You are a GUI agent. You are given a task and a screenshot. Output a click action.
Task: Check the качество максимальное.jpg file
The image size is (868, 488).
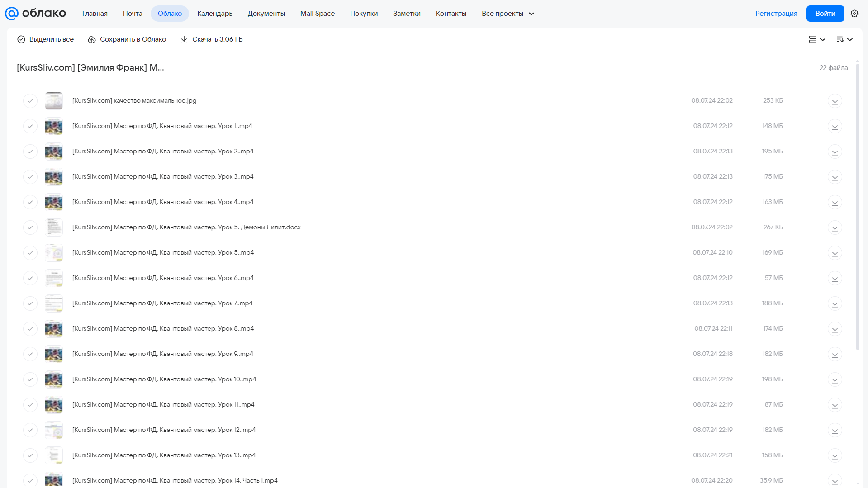(30, 101)
